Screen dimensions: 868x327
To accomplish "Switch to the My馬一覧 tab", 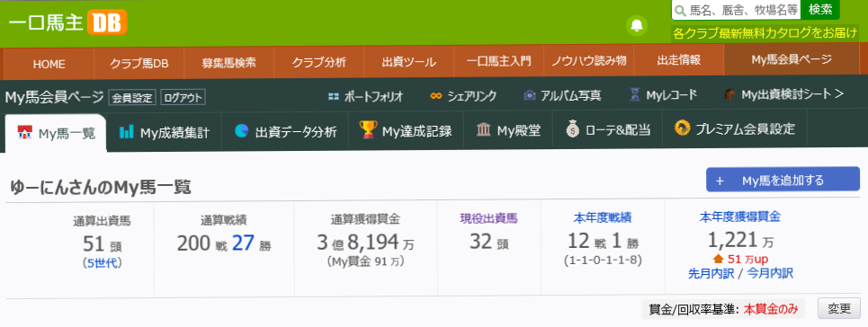I will click(x=56, y=133).
